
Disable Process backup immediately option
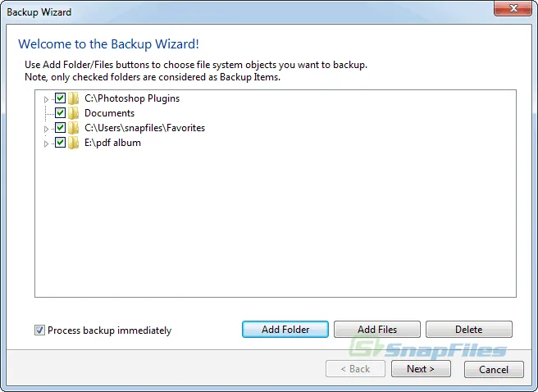(x=40, y=330)
